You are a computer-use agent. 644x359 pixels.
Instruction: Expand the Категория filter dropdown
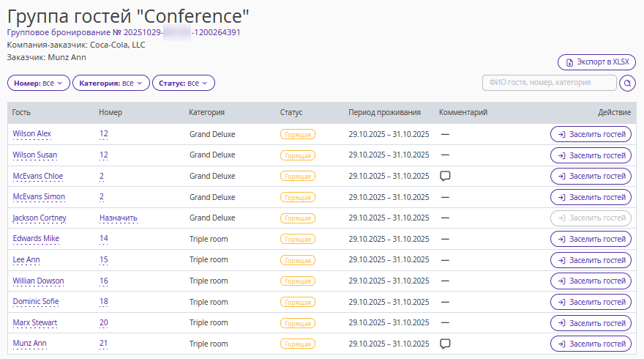click(111, 84)
